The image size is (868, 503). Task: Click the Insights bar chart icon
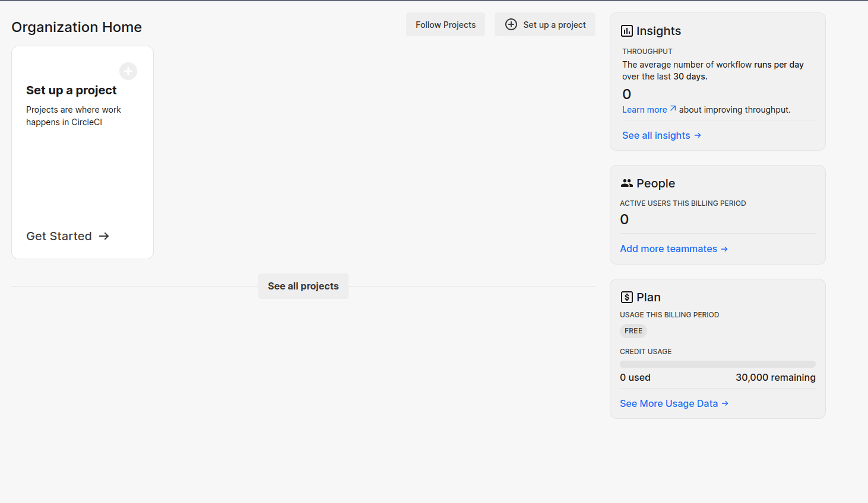click(626, 31)
